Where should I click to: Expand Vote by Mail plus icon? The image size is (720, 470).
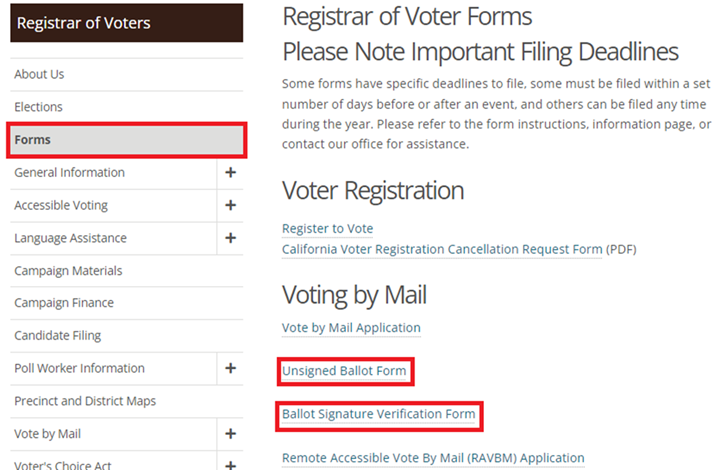230,434
